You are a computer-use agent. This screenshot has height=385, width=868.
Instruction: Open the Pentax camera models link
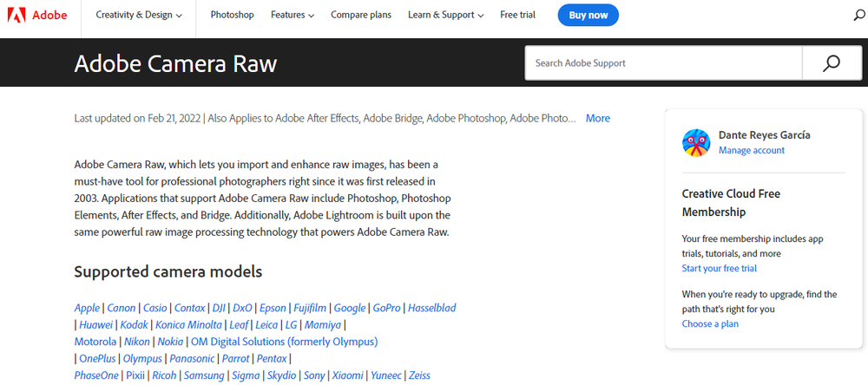[272, 359]
